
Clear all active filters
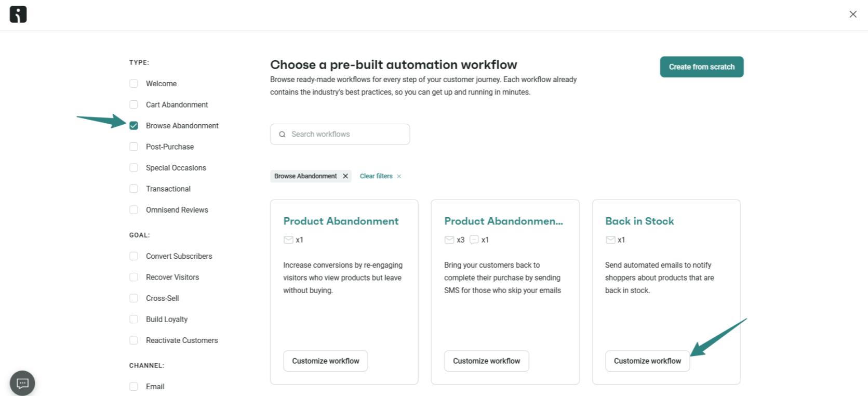(x=376, y=176)
